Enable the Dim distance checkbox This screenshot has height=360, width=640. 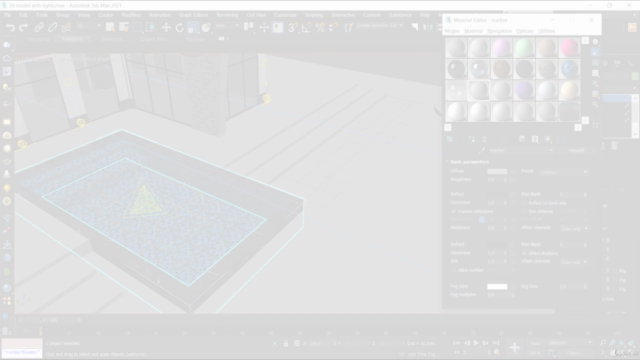pos(524,211)
